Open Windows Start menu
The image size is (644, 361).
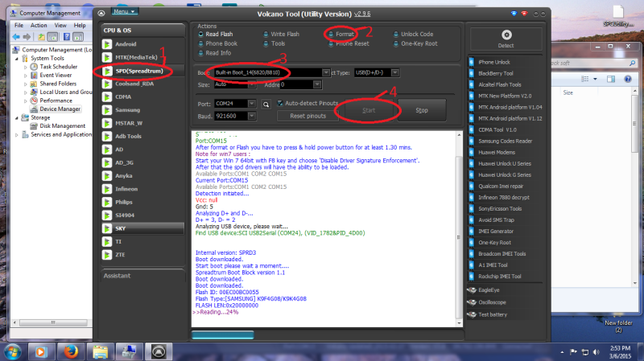(13, 352)
